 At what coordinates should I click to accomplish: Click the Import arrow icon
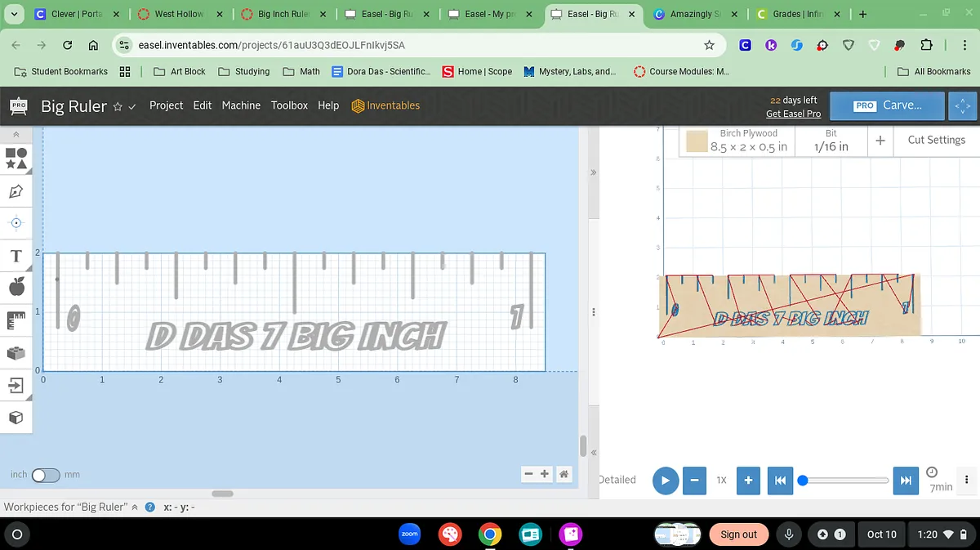pyautogui.click(x=16, y=385)
